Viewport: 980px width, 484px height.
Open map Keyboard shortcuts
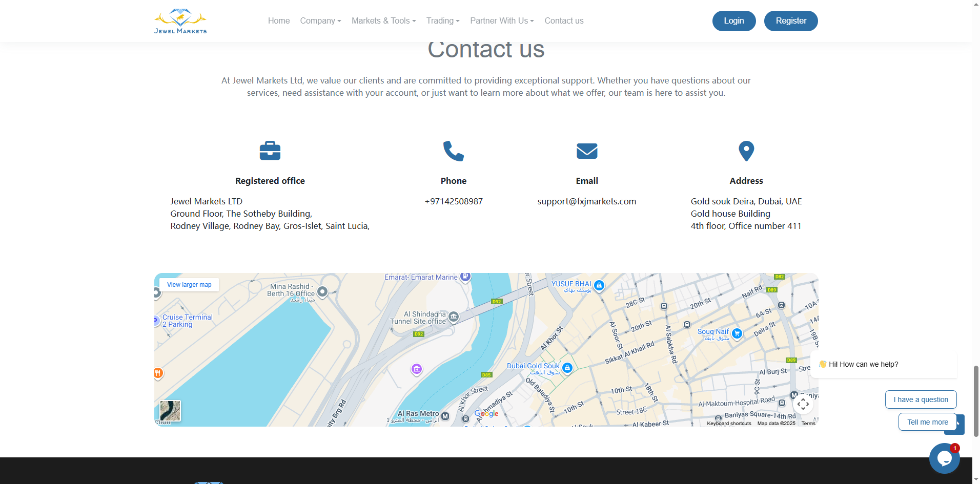(x=729, y=424)
